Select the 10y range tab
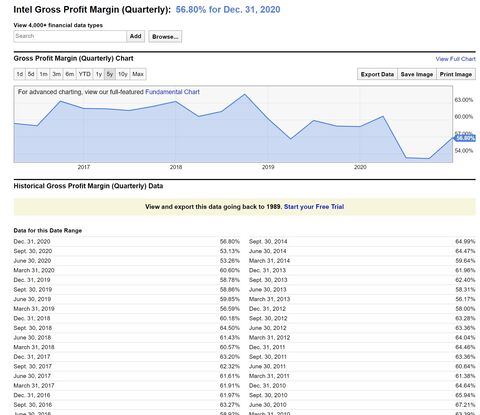Screen dimensions: 480x415 point(123,74)
